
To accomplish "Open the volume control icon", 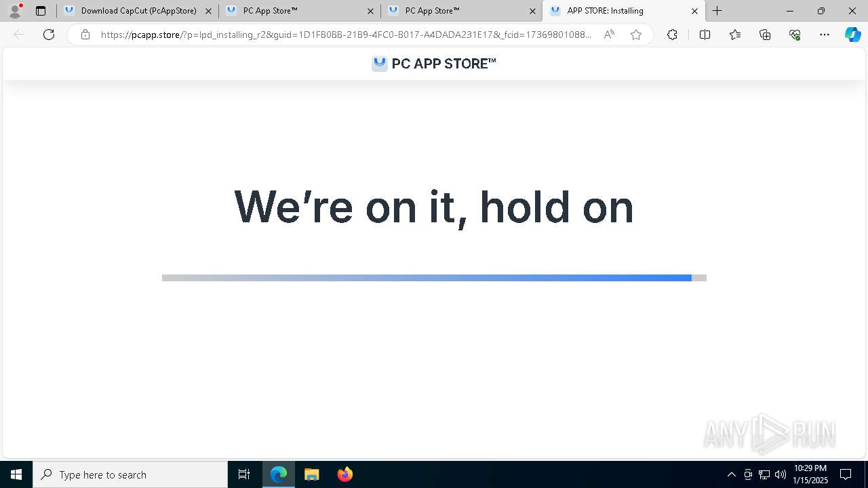I will 781,474.
